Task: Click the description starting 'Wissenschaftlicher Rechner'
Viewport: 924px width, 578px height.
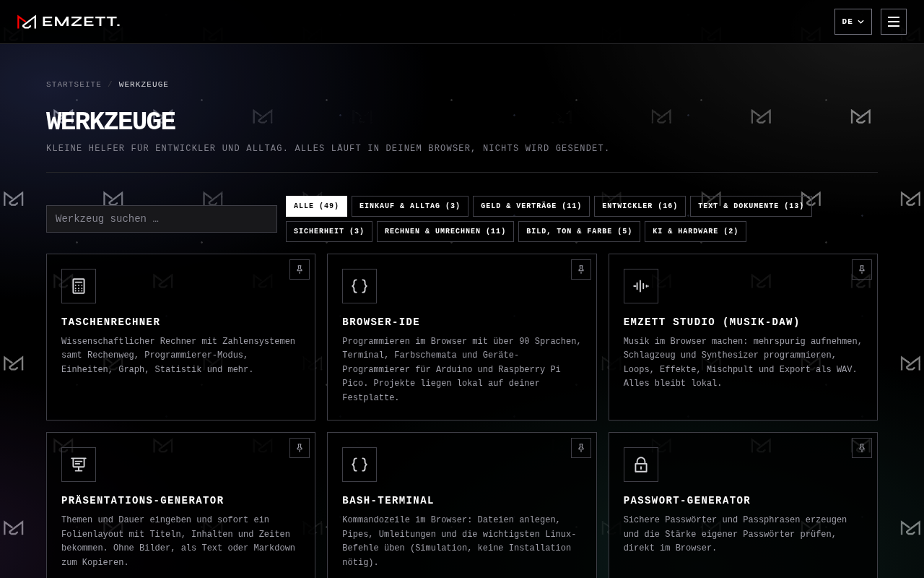Action: 178,355
